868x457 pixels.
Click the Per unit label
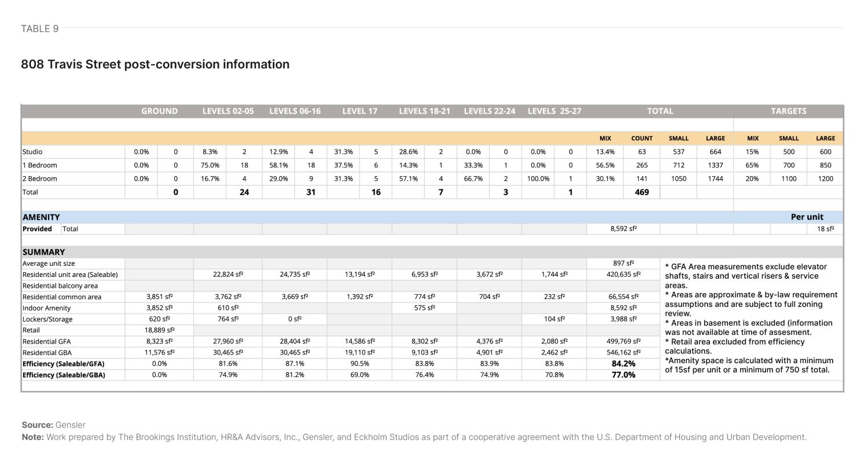(x=807, y=217)
